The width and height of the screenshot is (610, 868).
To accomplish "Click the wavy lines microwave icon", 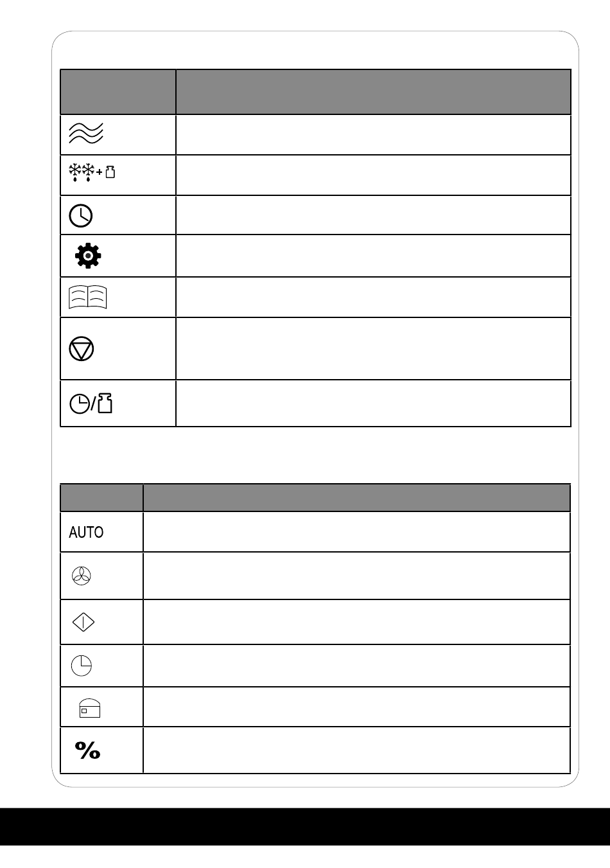I will [86, 134].
